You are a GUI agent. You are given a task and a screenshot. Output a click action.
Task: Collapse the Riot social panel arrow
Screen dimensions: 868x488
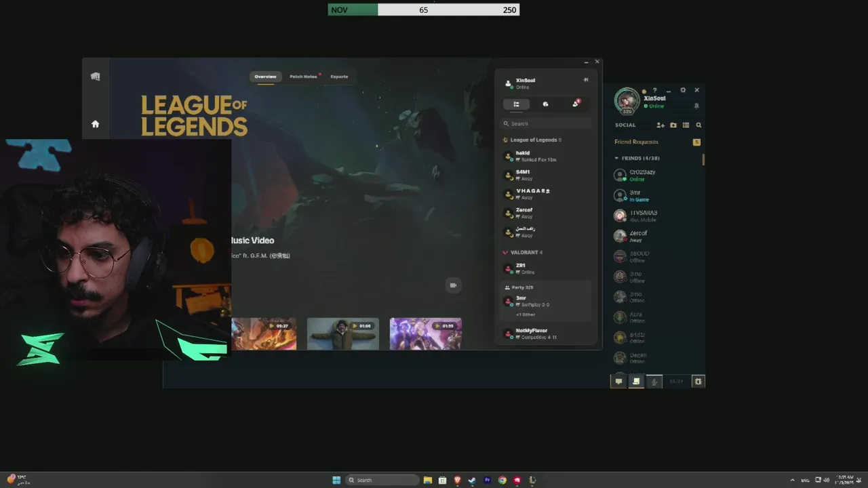(586, 80)
